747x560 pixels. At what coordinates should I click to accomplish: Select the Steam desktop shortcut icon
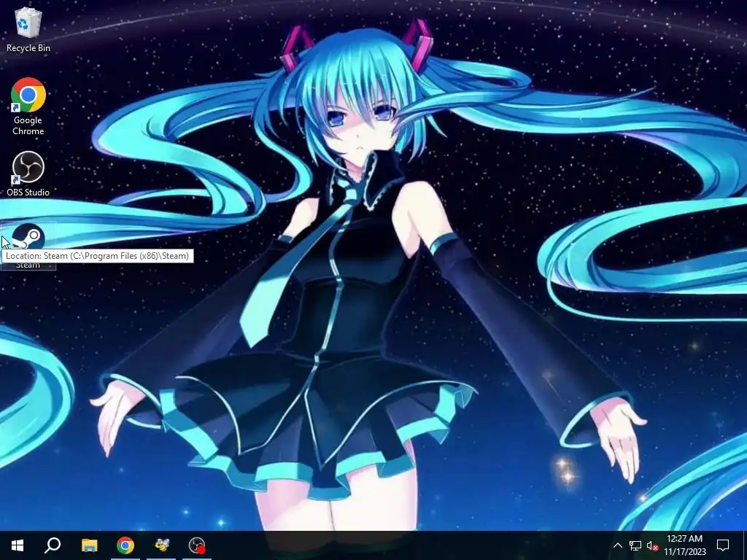click(28, 237)
